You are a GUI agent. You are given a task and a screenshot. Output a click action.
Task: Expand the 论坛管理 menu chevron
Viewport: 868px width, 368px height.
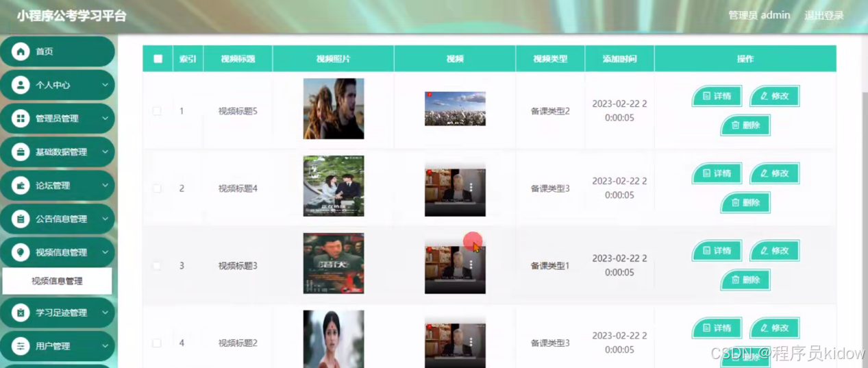[105, 186]
